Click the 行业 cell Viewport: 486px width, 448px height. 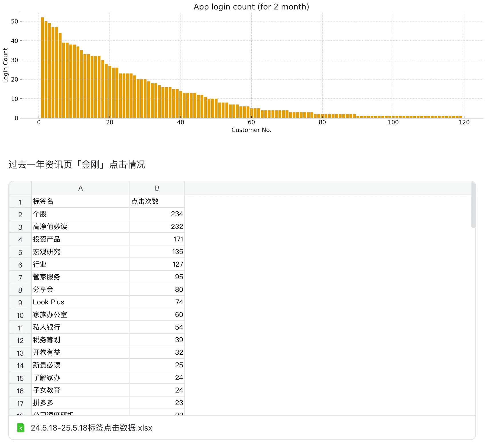click(81, 264)
